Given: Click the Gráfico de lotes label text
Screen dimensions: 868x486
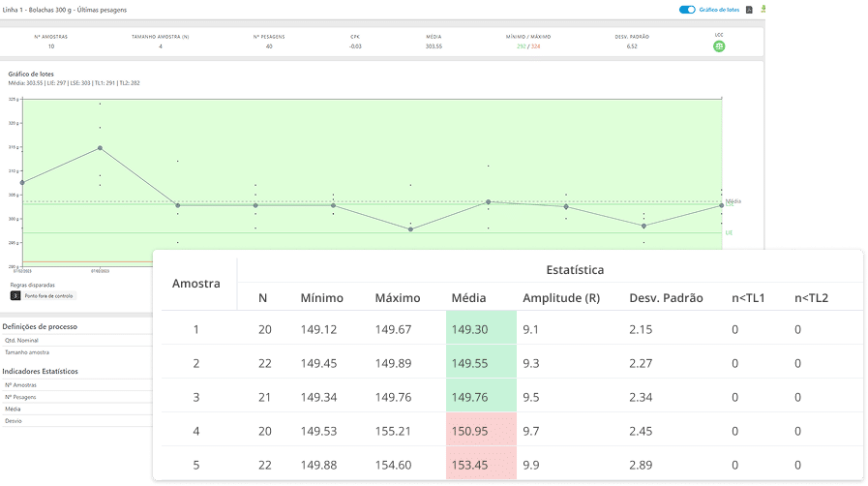Looking at the screenshot, I should pos(719,10).
